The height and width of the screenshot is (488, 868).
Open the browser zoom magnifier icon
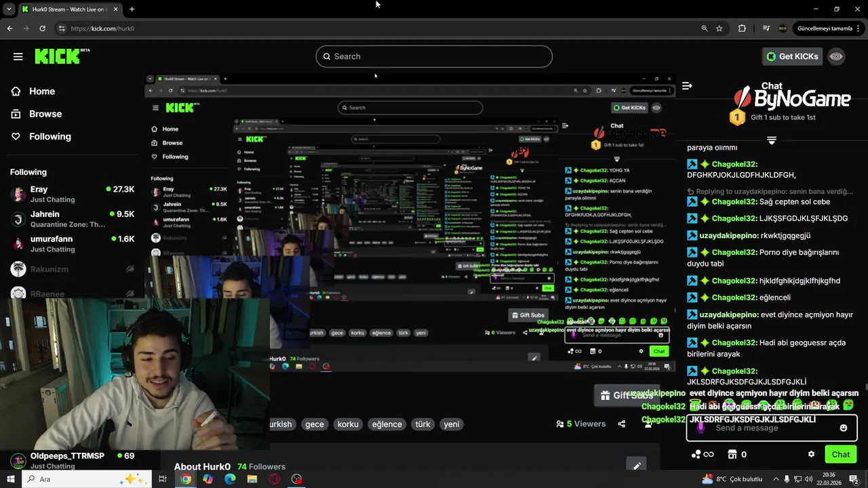click(705, 28)
